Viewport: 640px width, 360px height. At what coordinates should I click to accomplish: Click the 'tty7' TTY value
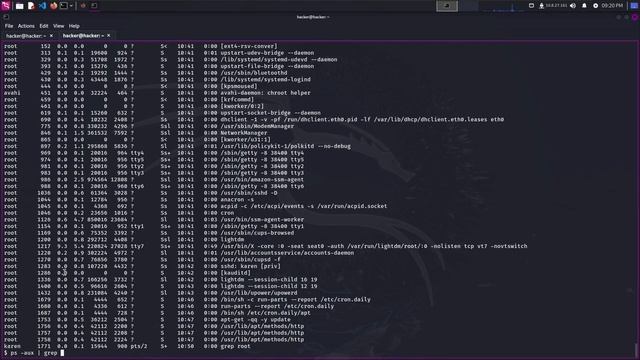point(137,246)
